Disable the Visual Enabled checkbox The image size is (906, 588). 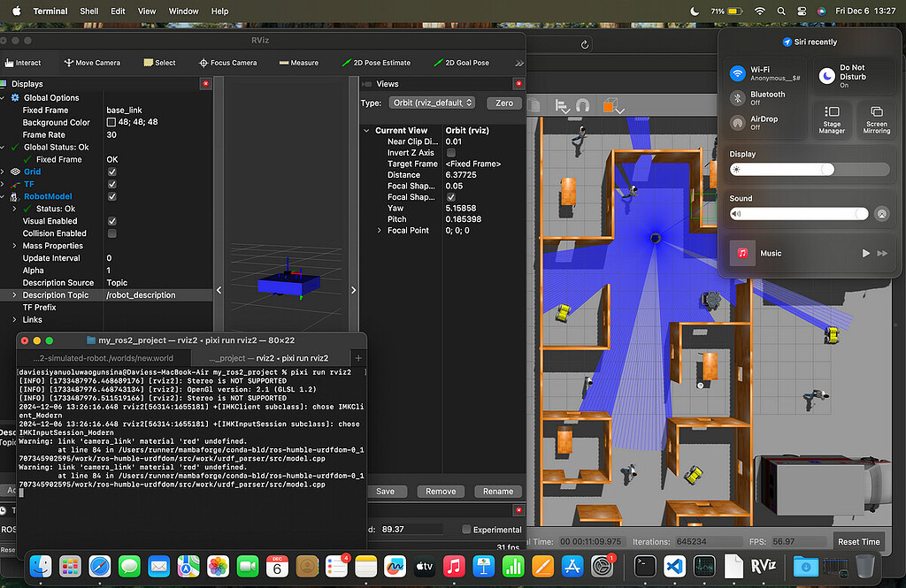111,221
